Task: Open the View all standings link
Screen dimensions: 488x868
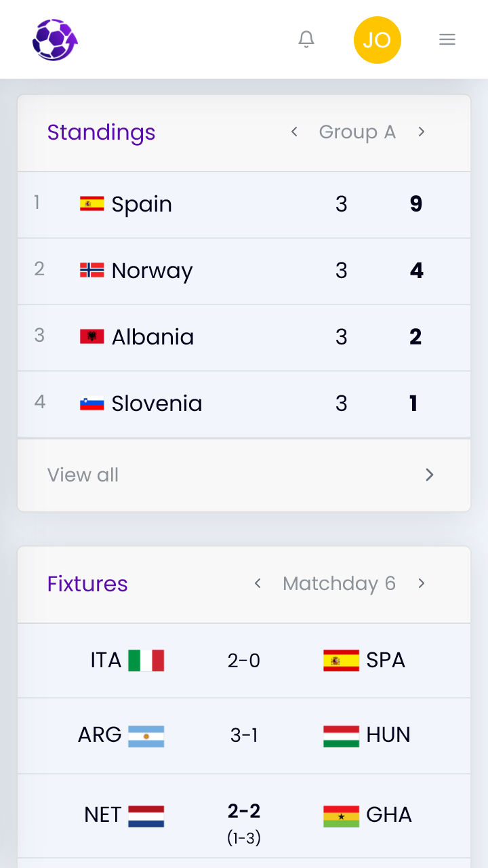Action: (83, 475)
